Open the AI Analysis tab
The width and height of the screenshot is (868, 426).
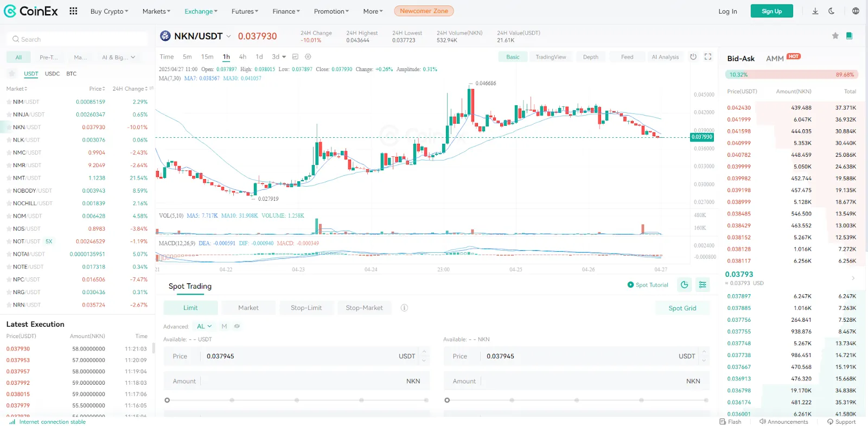point(665,57)
